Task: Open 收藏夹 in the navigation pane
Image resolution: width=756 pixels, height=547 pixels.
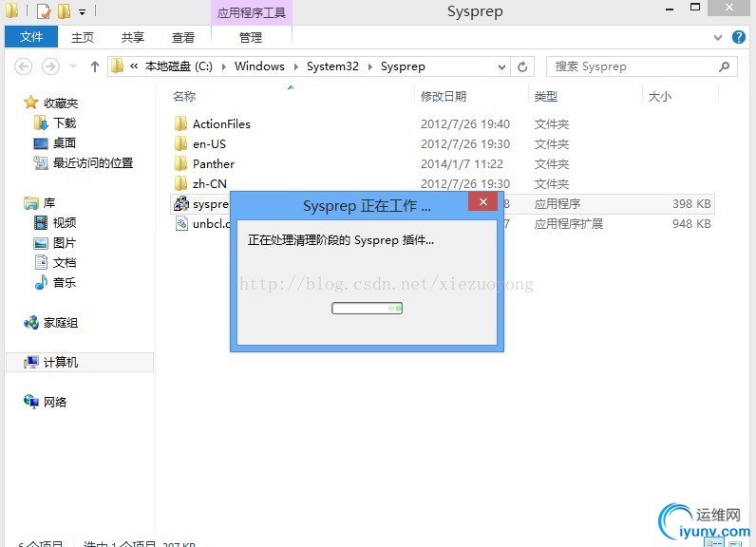Action: coord(61,103)
